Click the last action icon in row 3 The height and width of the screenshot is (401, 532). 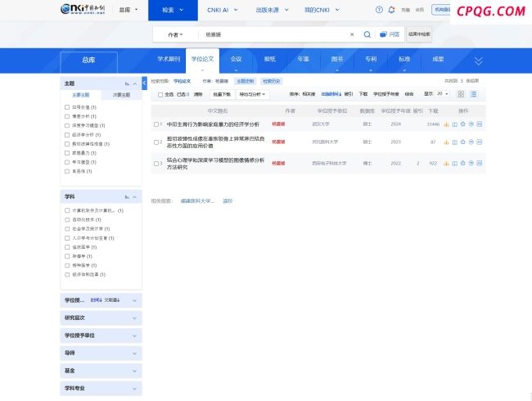(x=479, y=163)
